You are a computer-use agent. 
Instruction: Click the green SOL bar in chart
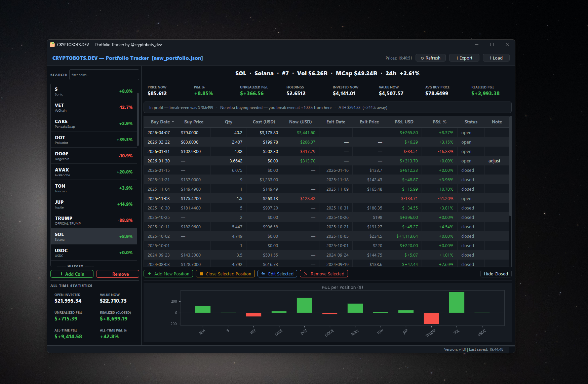457,303
